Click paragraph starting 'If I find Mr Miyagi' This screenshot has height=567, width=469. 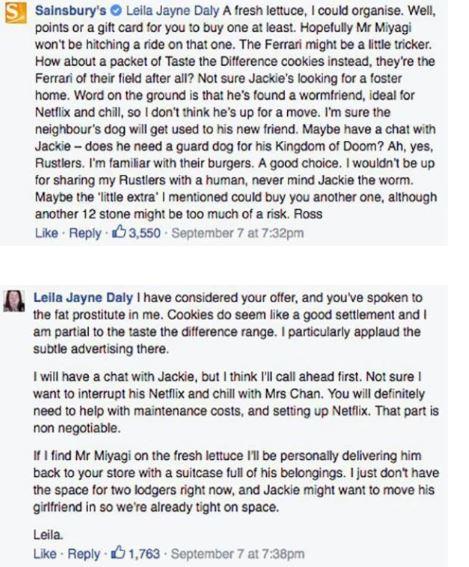point(236,481)
